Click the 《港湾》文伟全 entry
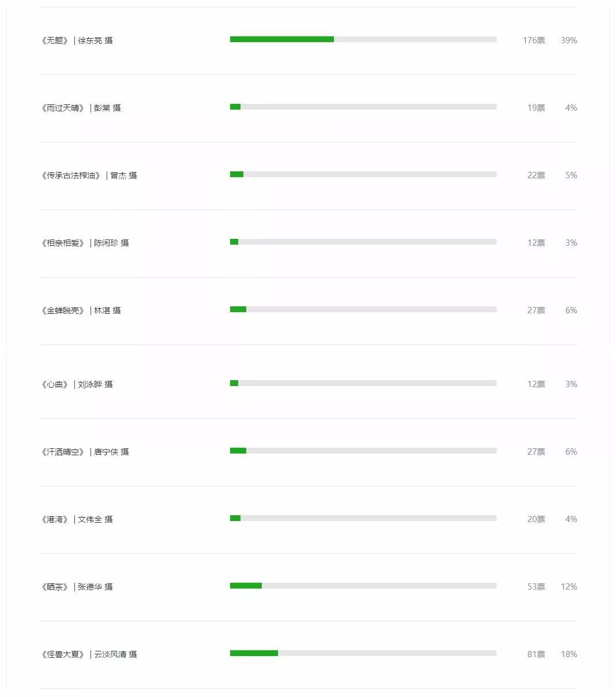Screen dimensions: 616x697 coord(308,519)
